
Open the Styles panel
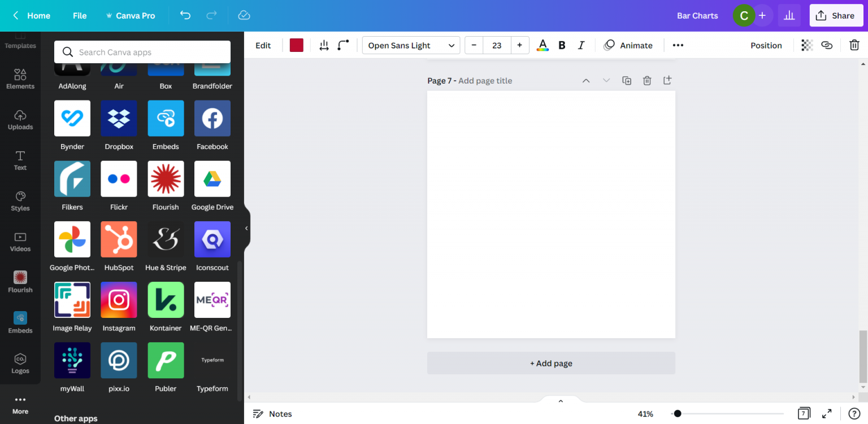(x=20, y=201)
